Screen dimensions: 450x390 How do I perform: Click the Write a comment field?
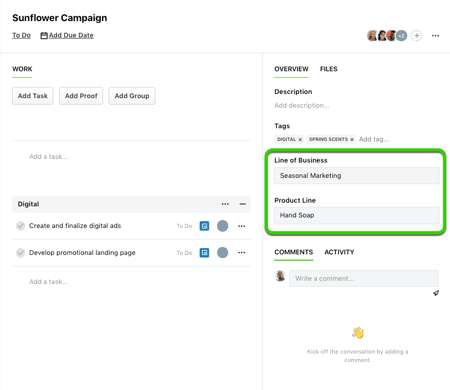tap(364, 278)
